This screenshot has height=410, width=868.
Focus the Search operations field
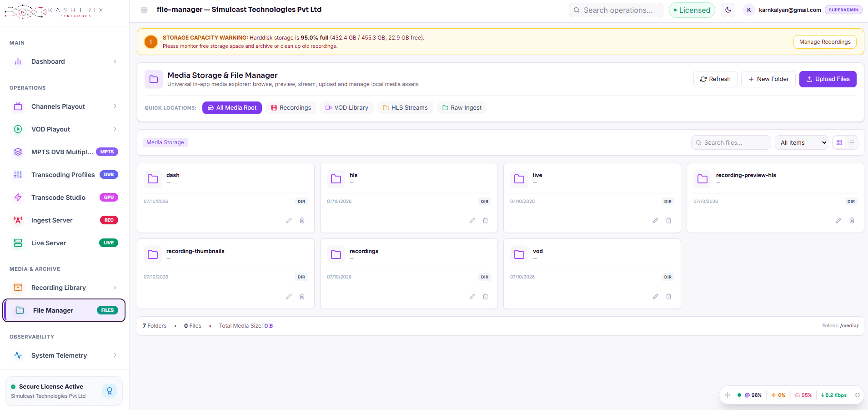(x=616, y=10)
